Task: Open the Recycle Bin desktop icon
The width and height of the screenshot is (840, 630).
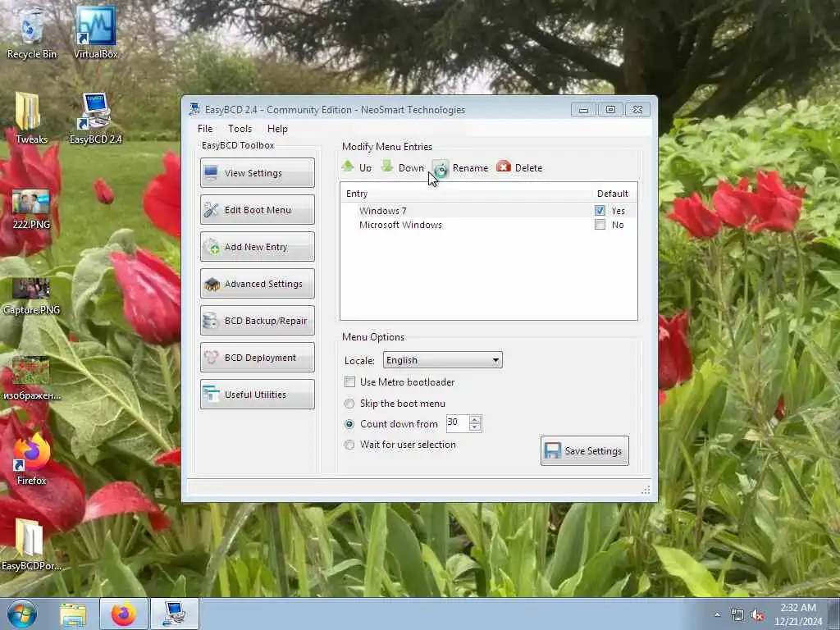Action: point(31,33)
